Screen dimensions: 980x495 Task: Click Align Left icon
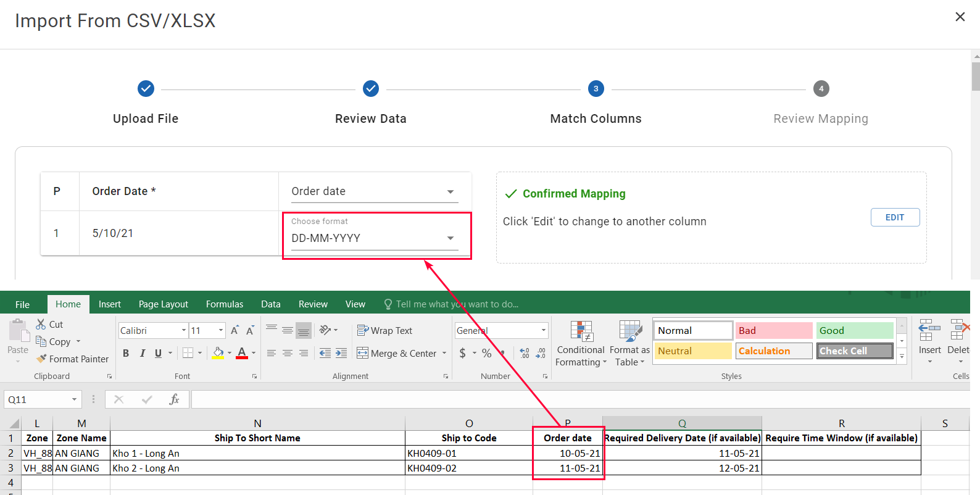pyautogui.click(x=272, y=353)
